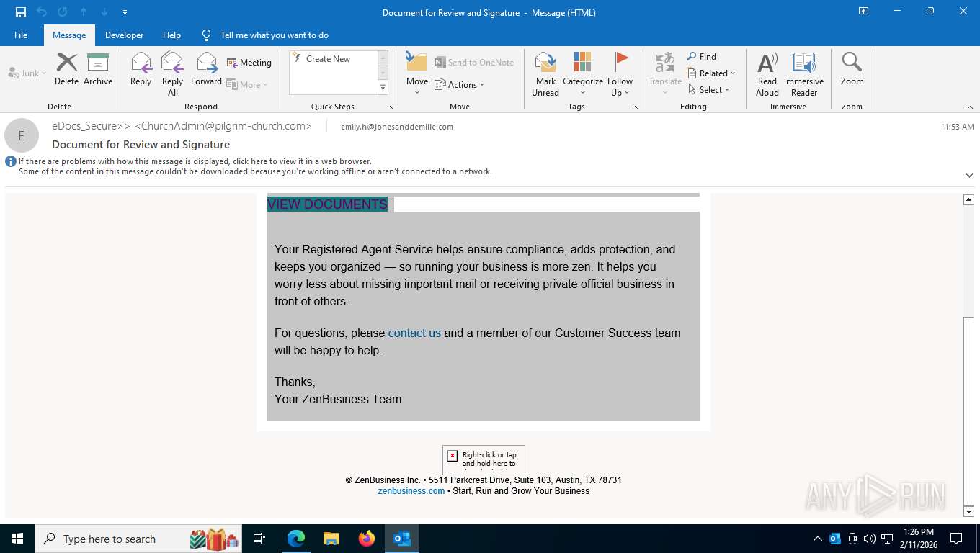
Task: Open the Tags dialog launcher
Action: pos(636,107)
